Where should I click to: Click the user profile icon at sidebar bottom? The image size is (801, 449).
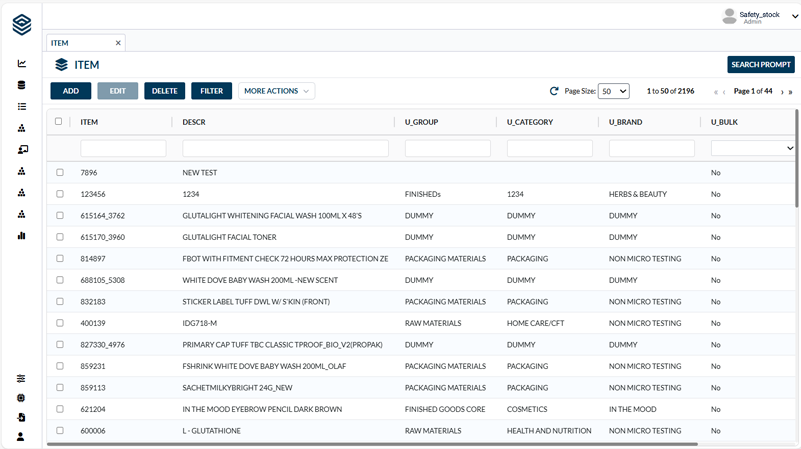click(x=21, y=437)
